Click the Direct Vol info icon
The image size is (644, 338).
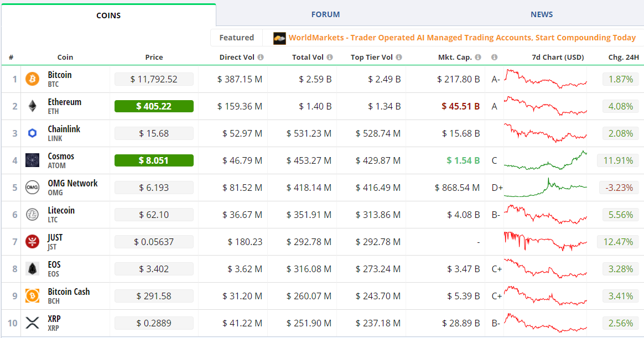point(261,57)
